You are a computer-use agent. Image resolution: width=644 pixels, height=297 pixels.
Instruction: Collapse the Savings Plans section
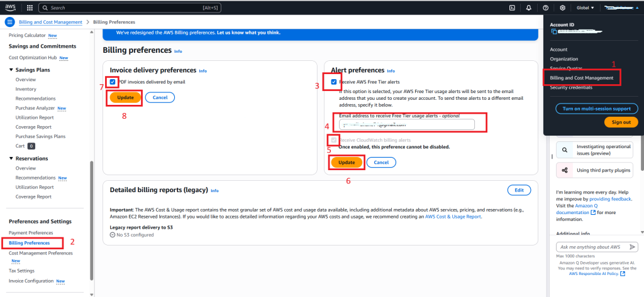11,70
